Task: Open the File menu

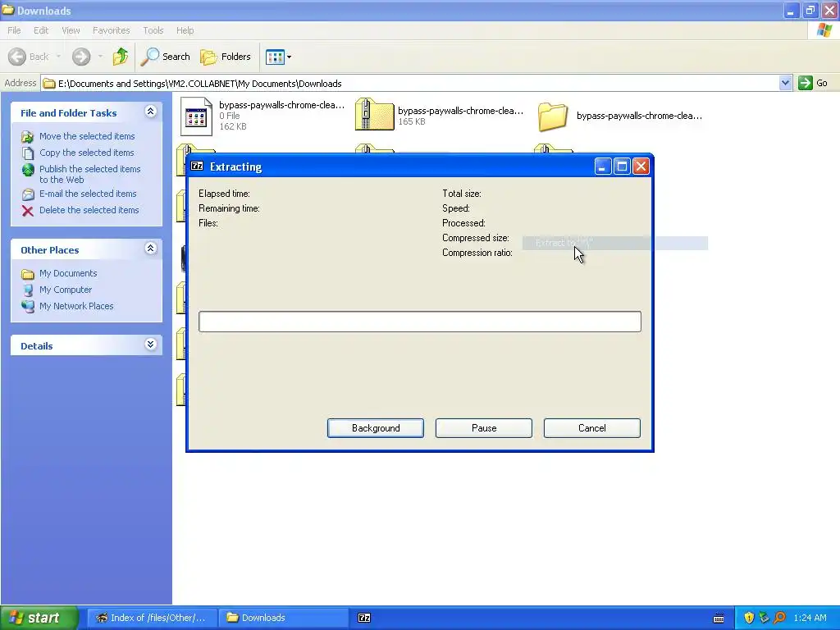Action: [x=14, y=30]
